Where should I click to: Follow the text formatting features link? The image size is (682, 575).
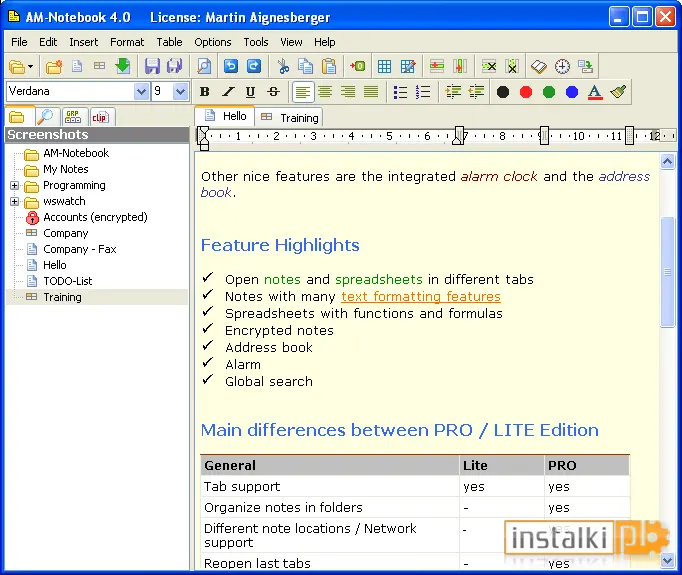pyautogui.click(x=421, y=297)
